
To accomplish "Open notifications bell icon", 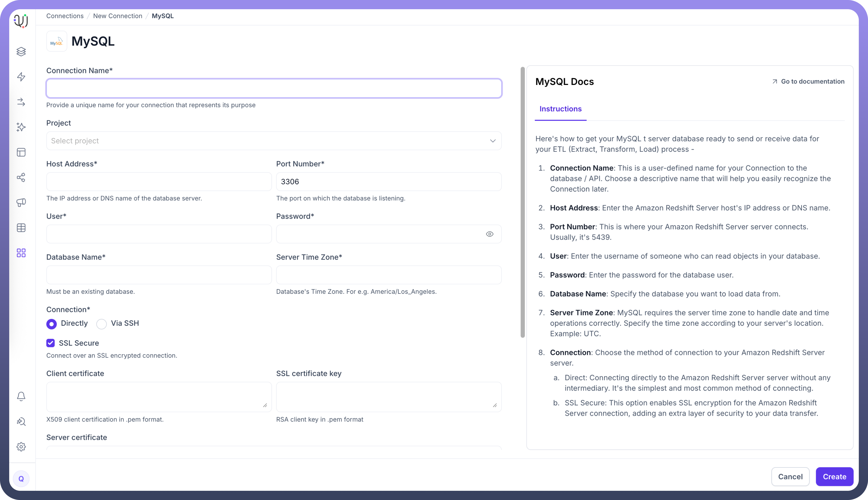I will [x=21, y=396].
